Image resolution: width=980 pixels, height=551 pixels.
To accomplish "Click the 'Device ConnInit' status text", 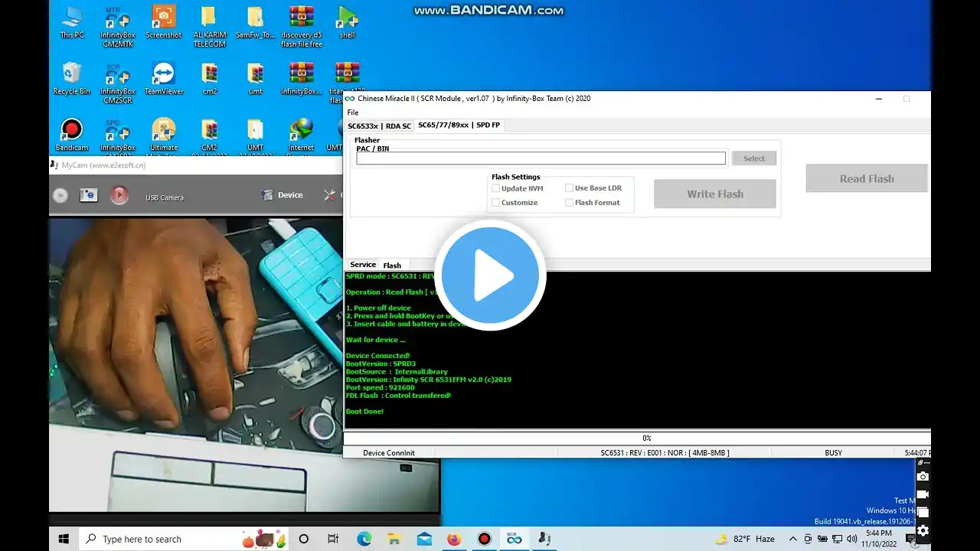I will click(389, 453).
